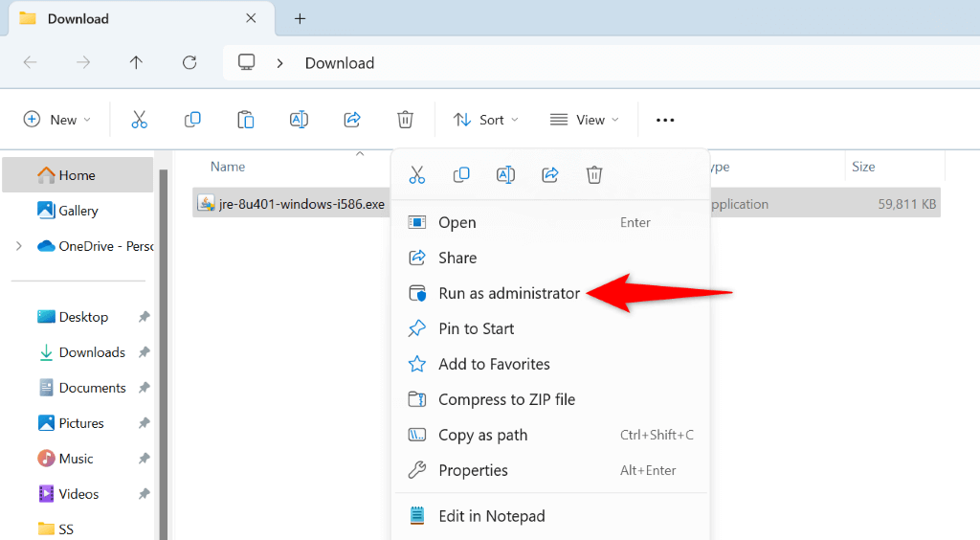Sort by the Size column header
The width and height of the screenshot is (980, 540).
[863, 167]
